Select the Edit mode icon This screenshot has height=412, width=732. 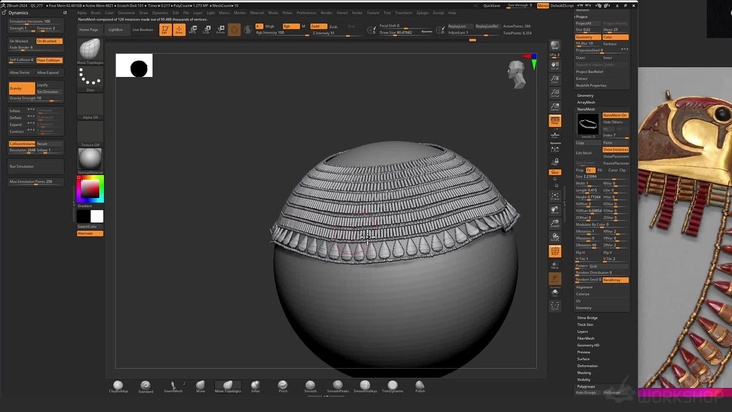point(164,30)
